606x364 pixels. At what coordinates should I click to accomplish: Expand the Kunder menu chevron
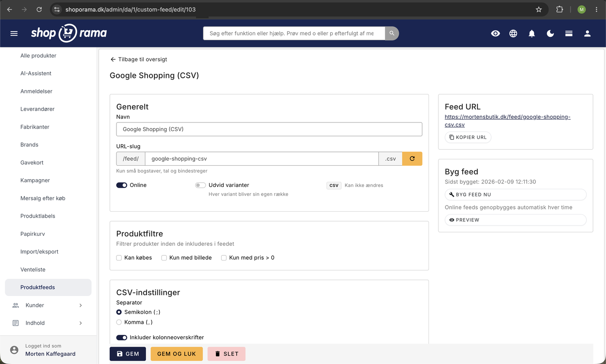coord(81,305)
